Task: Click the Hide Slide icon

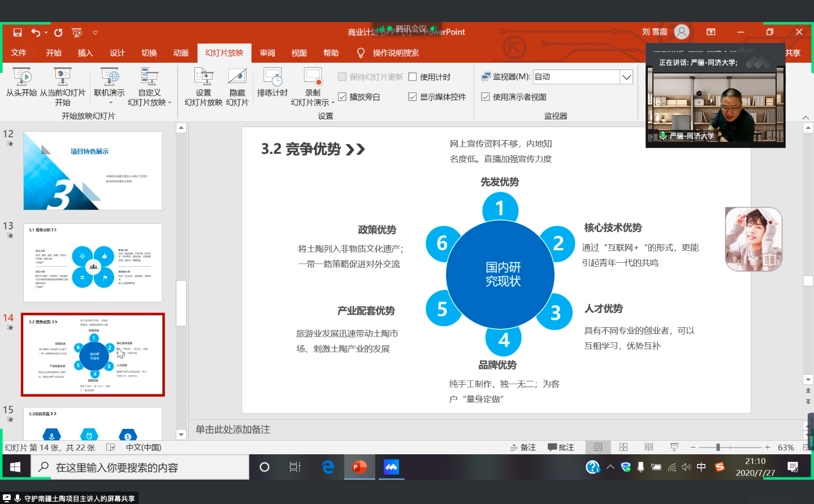Action: [x=237, y=77]
